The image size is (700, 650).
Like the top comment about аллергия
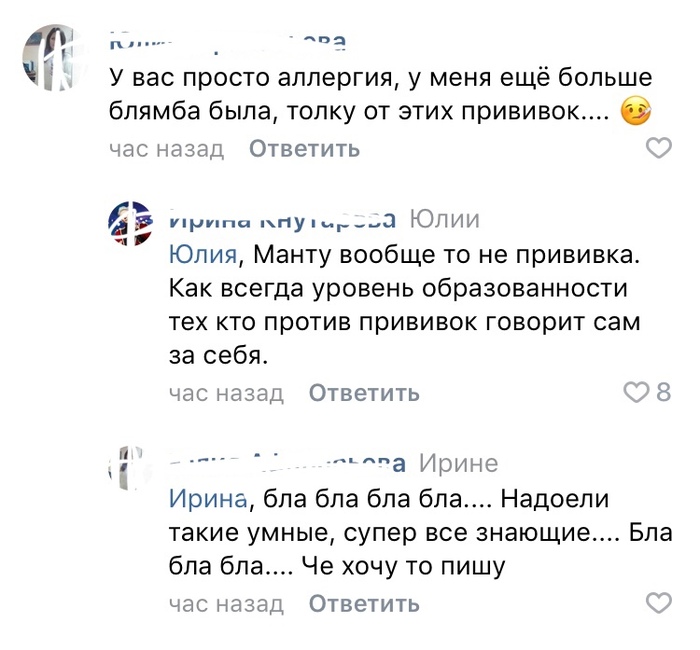pos(659,150)
